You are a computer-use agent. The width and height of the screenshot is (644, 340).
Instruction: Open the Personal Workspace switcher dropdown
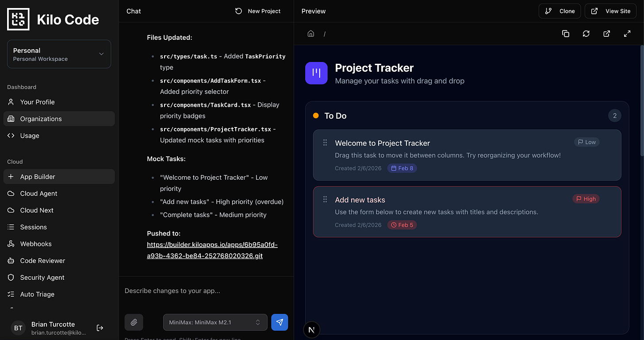(x=59, y=54)
